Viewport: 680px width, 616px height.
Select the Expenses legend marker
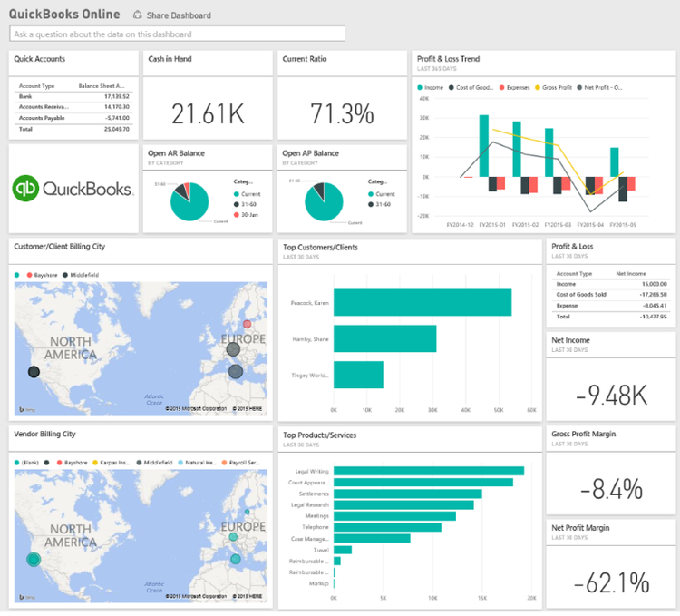click(501, 88)
